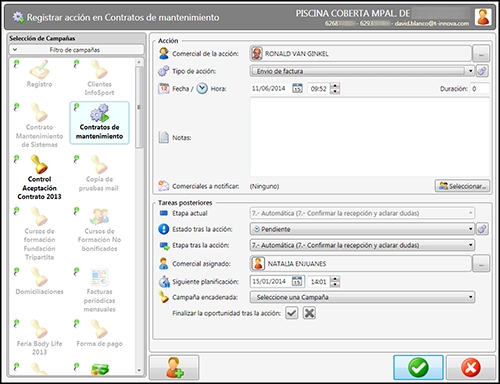Click the Duración input field
The width and height of the screenshot is (500, 384).
click(480, 89)
